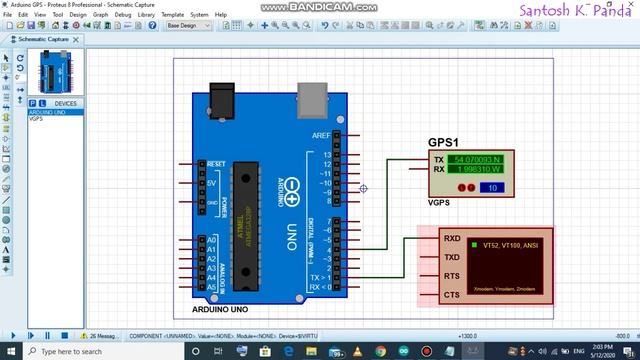Close the Schematic Capture tab
640x360 pixels.
76,40
